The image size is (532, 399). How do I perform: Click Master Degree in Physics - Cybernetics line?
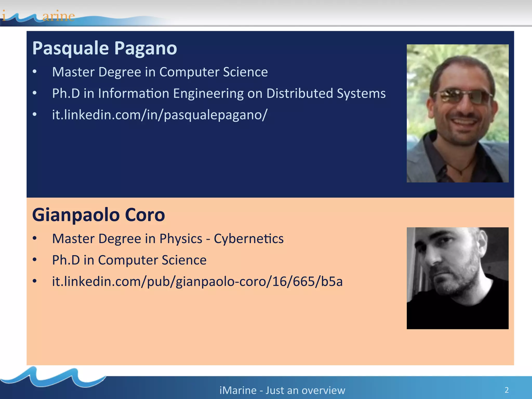tap(168, 239)
